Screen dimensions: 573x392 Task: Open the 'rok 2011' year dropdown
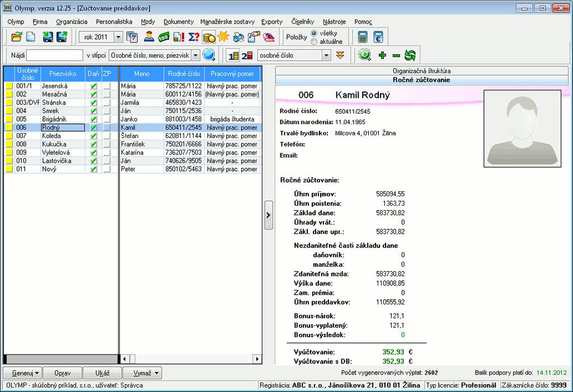pos(119,37)
